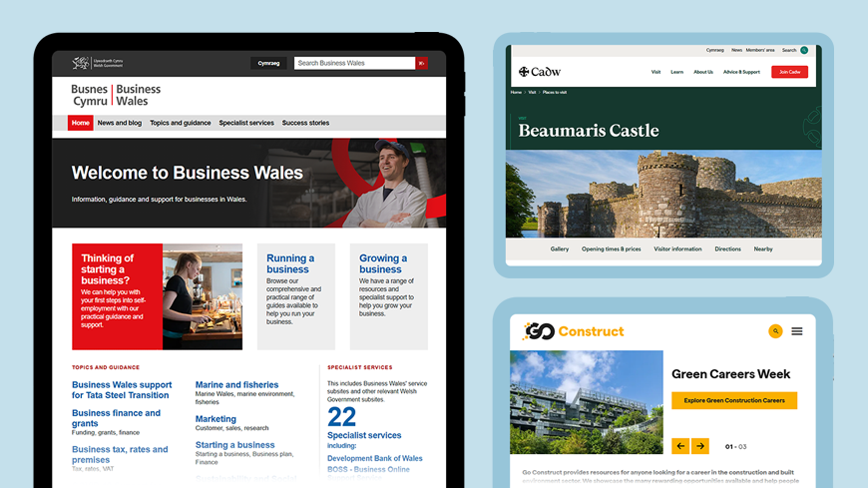Screen dimensions: 868x488
Task: Open the Growing a business link
Action: pos(382,263)
